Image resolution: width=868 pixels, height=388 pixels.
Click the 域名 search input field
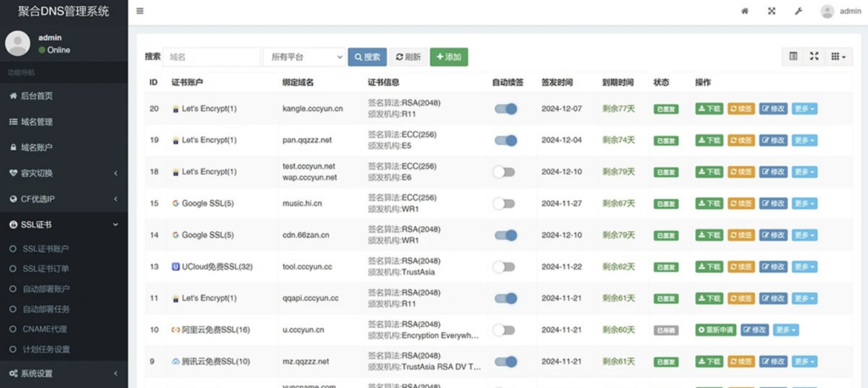[211, 57]
